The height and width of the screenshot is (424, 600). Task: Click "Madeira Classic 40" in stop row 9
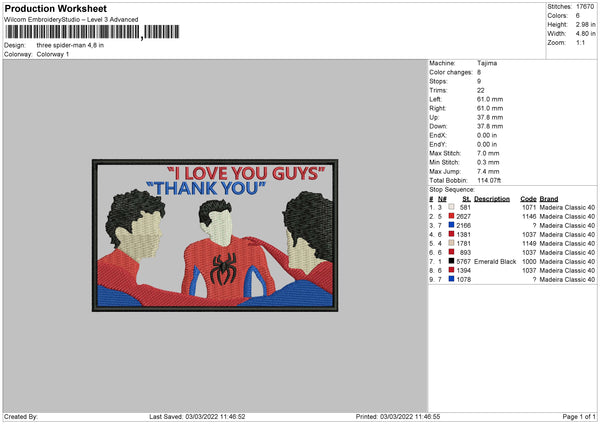(x=567, y=280)
